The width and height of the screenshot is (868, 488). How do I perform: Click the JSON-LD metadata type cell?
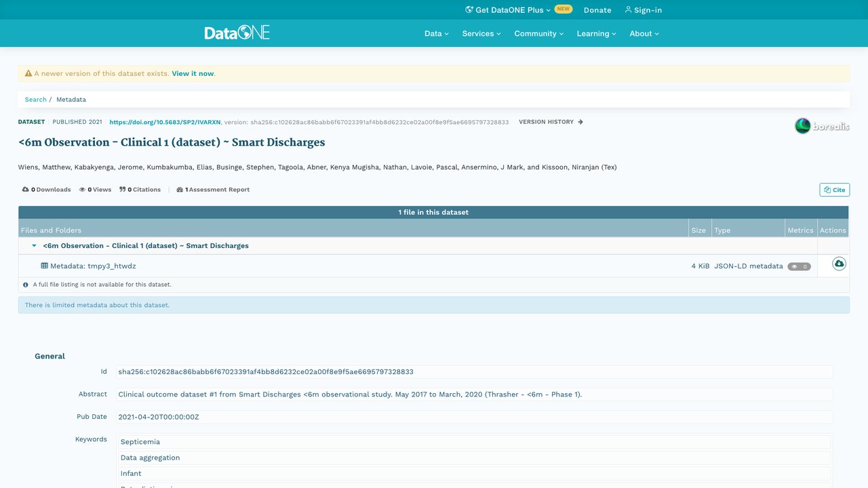pyautogui.click(x=749, y=266)
